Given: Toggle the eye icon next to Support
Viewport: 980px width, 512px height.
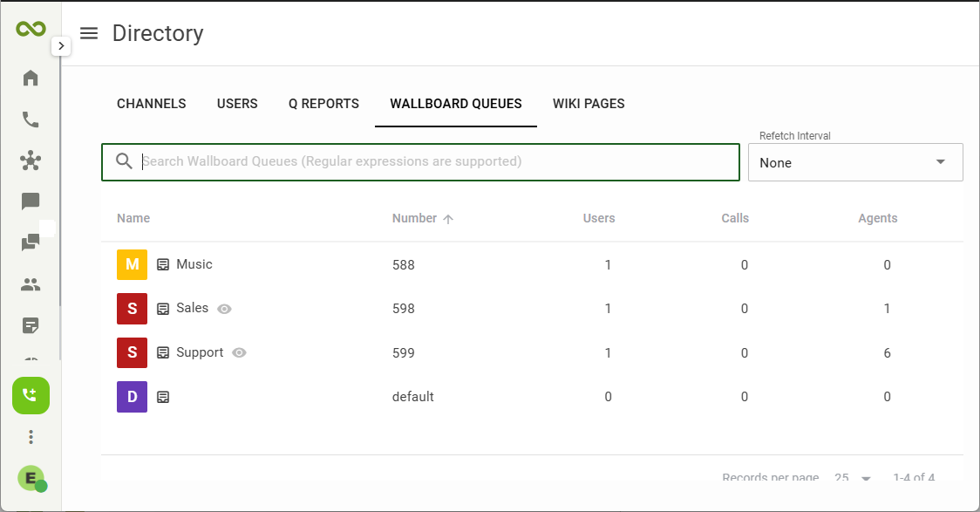Looking at the screenshot, I should (239, 352).
